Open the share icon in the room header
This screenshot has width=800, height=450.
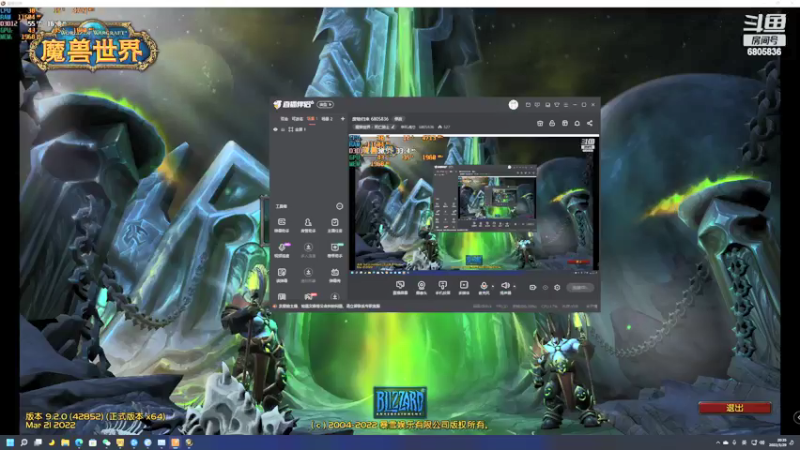[x=590, y=123]
